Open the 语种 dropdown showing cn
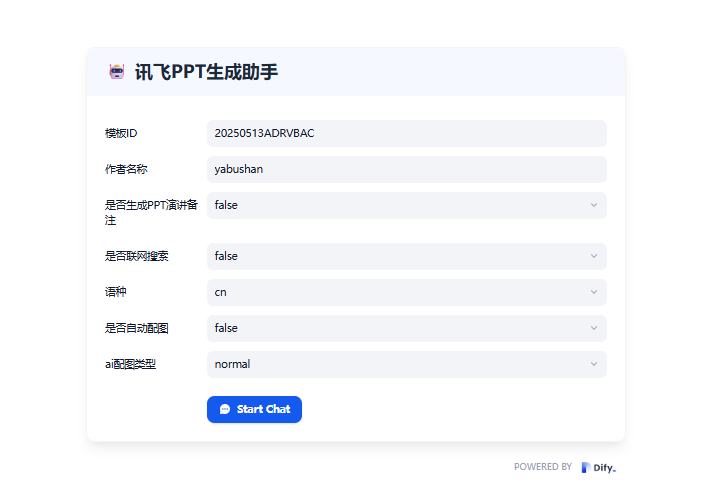This screenshot has height=487, width=705. pyautogui.click(x=407, y=292)
